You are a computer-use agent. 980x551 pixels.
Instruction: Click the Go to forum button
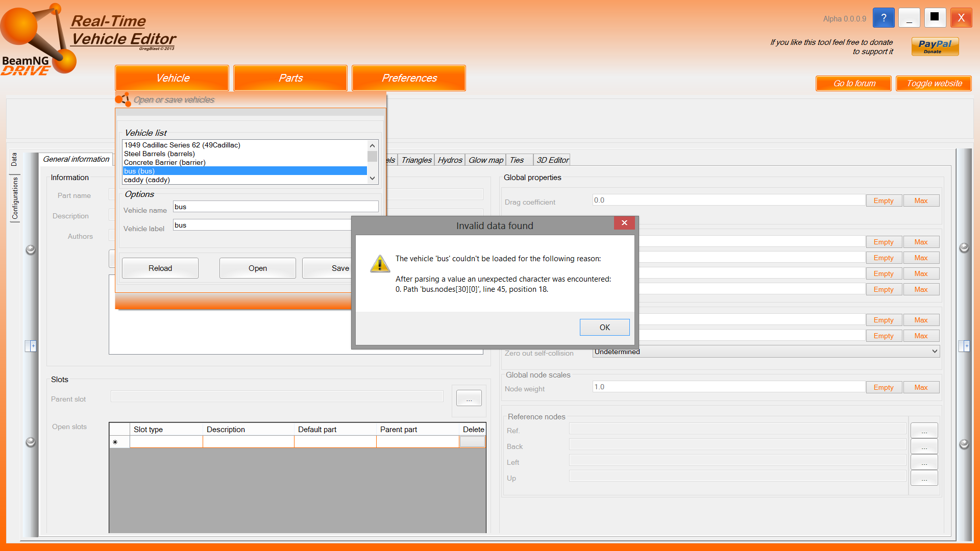pyautogui.click(x=854, y=84)
